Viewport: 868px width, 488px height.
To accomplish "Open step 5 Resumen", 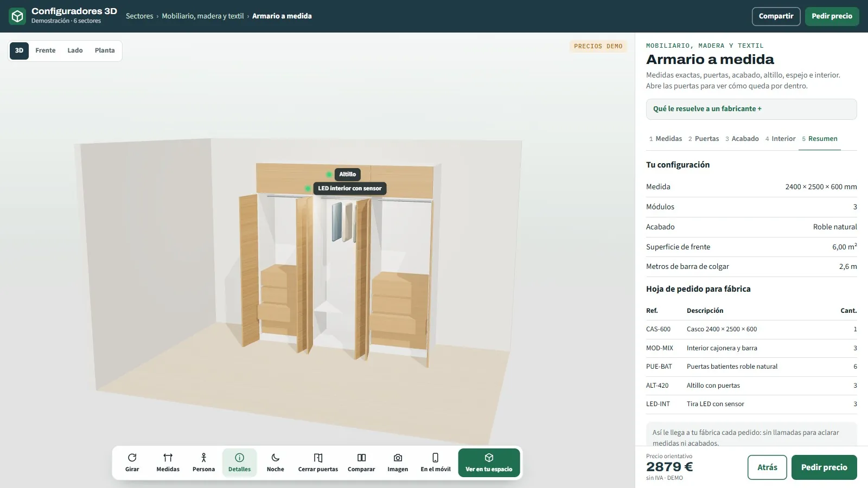I will click(x=820, y=139).
